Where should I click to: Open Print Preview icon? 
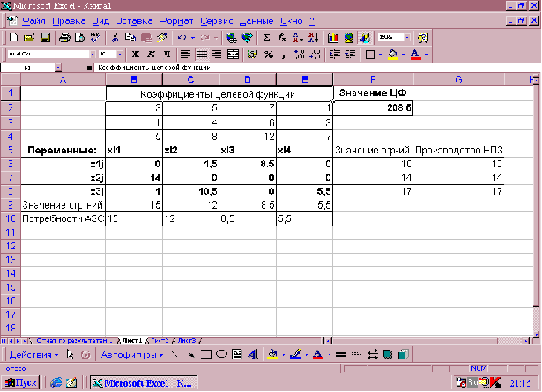[x=80, y=38]
